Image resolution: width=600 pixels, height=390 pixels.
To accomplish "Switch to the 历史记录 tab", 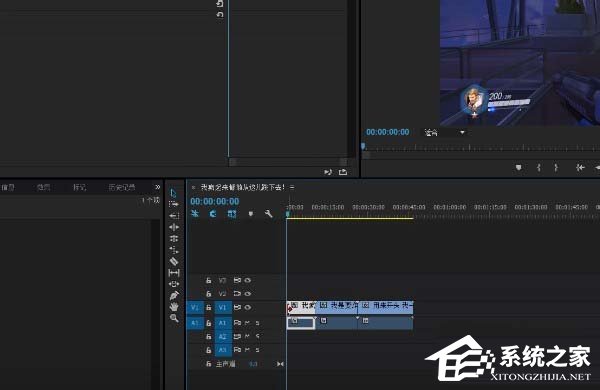I will (x=122, y=187).
